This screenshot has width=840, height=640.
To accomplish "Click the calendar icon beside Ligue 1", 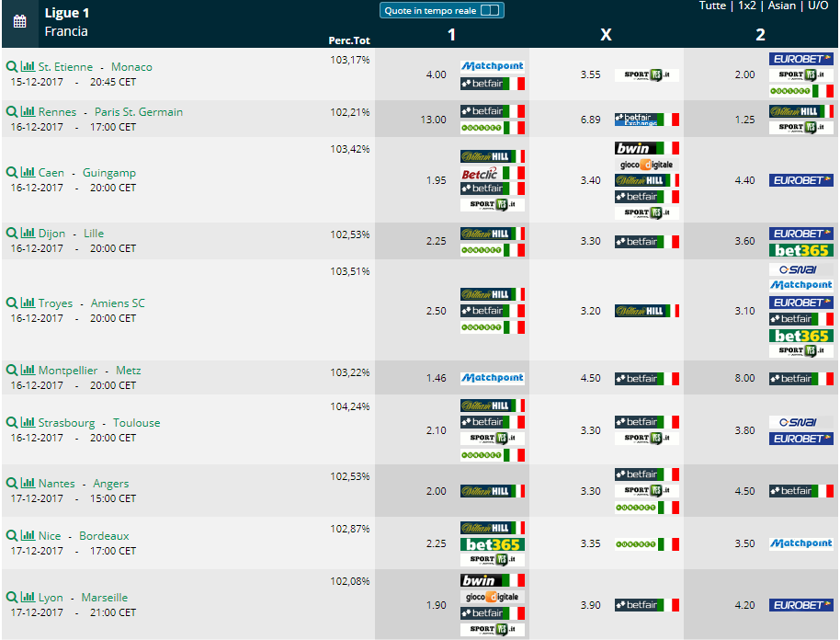I will click(x=20, y=21).
